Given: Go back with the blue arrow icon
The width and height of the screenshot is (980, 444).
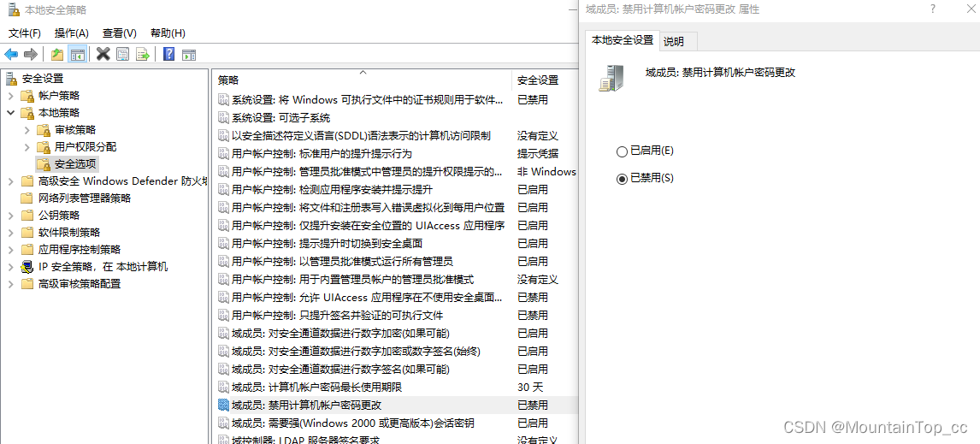Looking at the screenshot, I should 11,55.
